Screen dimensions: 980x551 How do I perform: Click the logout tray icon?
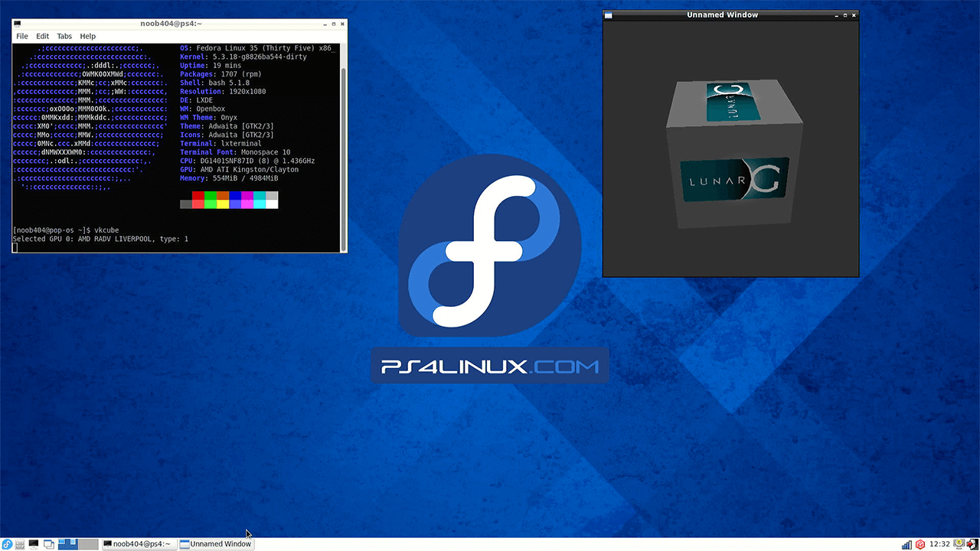coord(972,545)
